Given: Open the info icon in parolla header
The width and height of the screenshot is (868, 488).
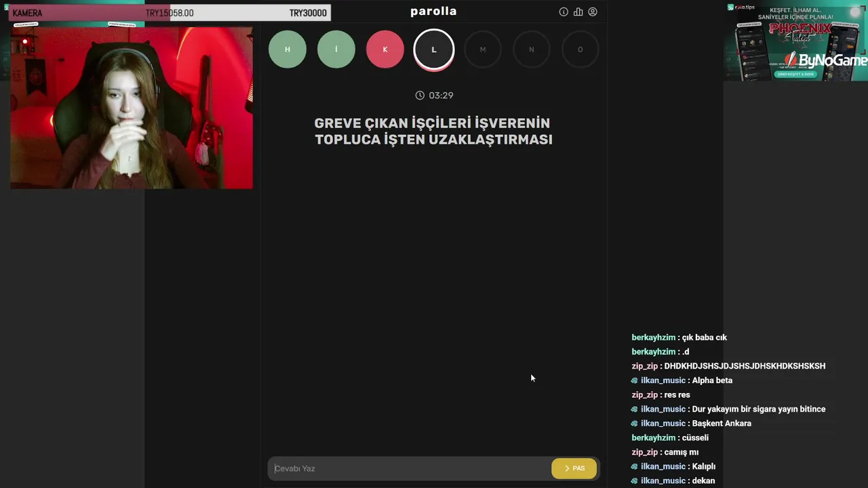Looking at the screenshot, I should (x=564, y=12).
